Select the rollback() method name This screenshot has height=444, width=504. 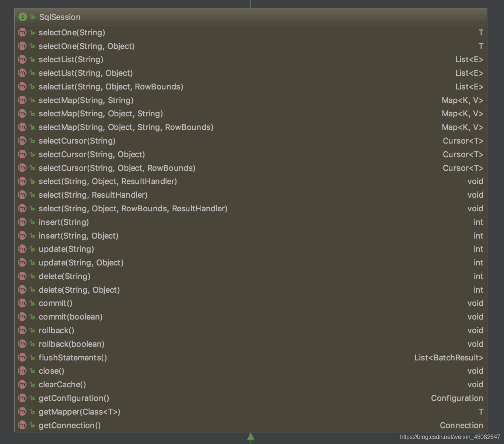coord(56,330)
